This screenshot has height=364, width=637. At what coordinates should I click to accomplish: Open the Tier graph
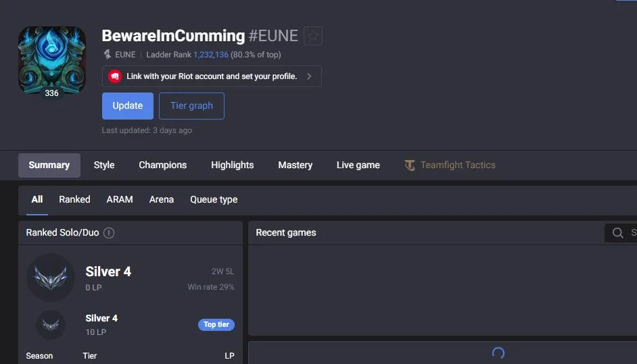[191, 106]
